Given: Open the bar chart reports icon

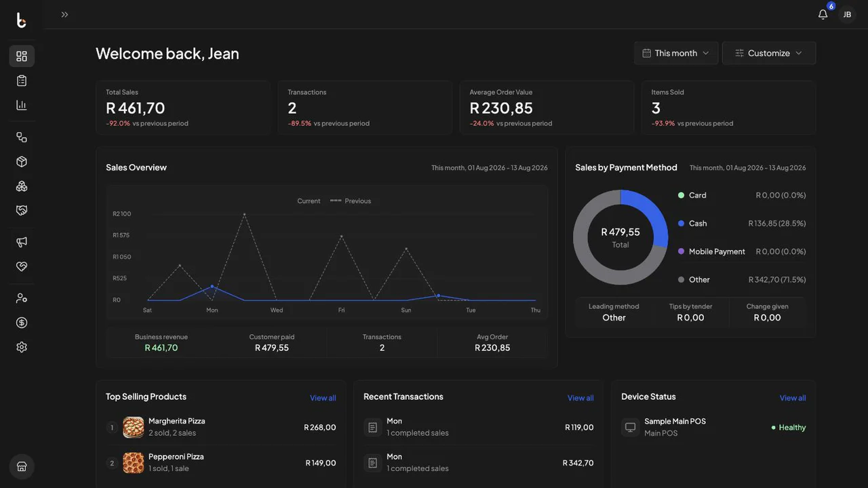Looking at the screenshot, I should (22, 105).
